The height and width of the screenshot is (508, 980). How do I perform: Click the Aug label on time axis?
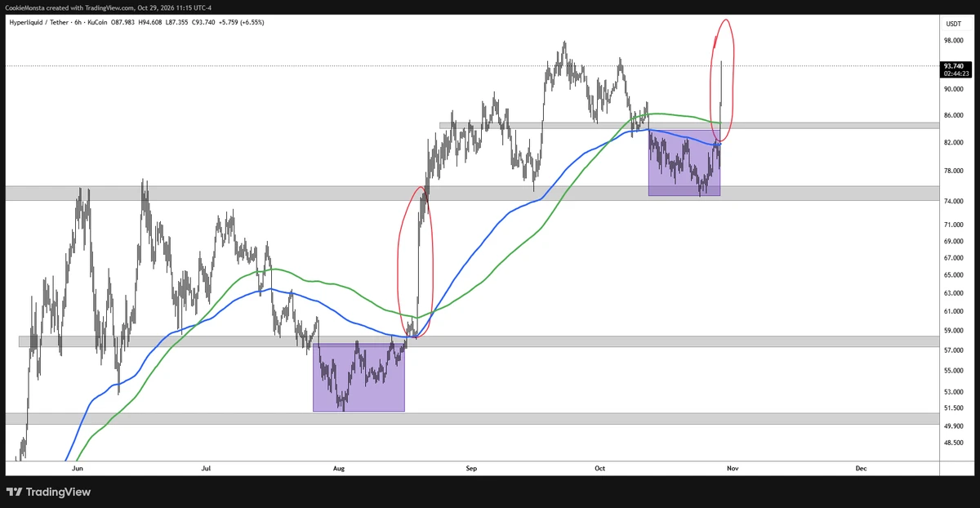340,469
